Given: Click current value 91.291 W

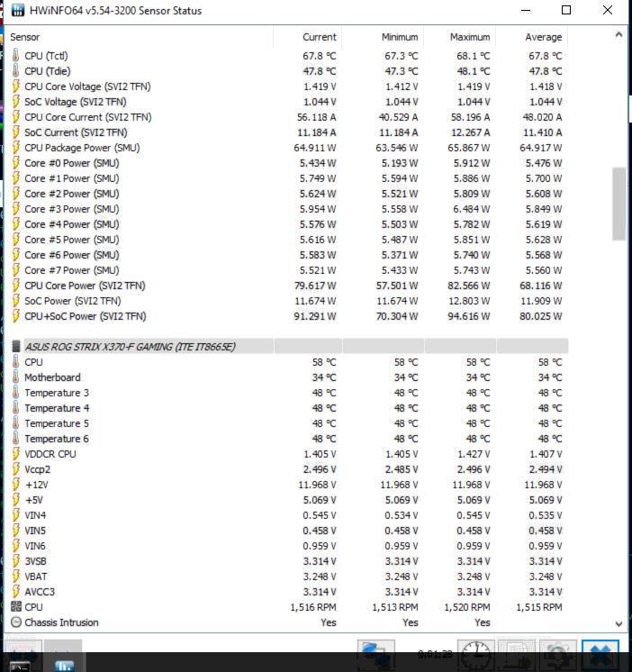Looking at the screenshot, I should (x=315, y=316).
